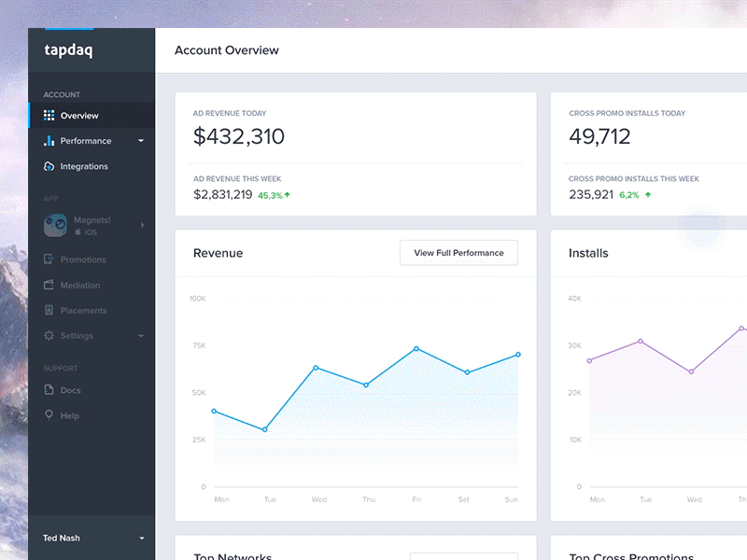Click the Placements sidebar icon
Image resolution: width=747 pixels, height=560 pixels.
[x=49, y=310]
